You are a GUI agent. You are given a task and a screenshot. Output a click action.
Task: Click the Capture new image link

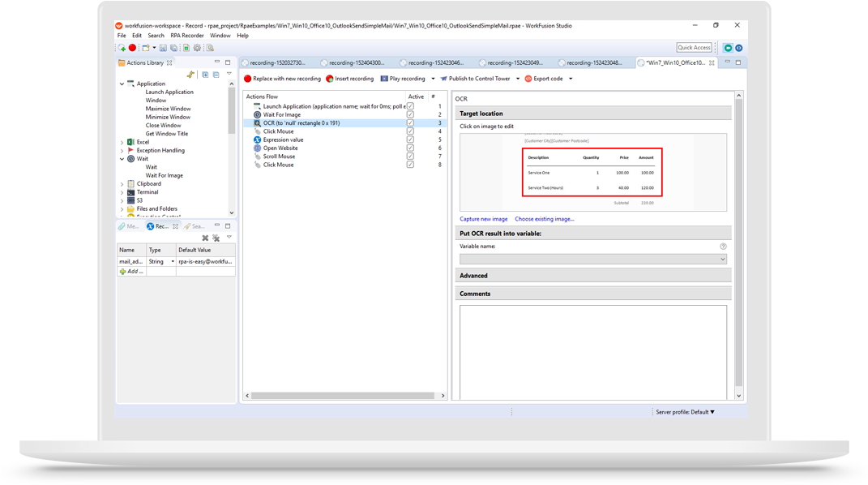[x=483, y=219]
